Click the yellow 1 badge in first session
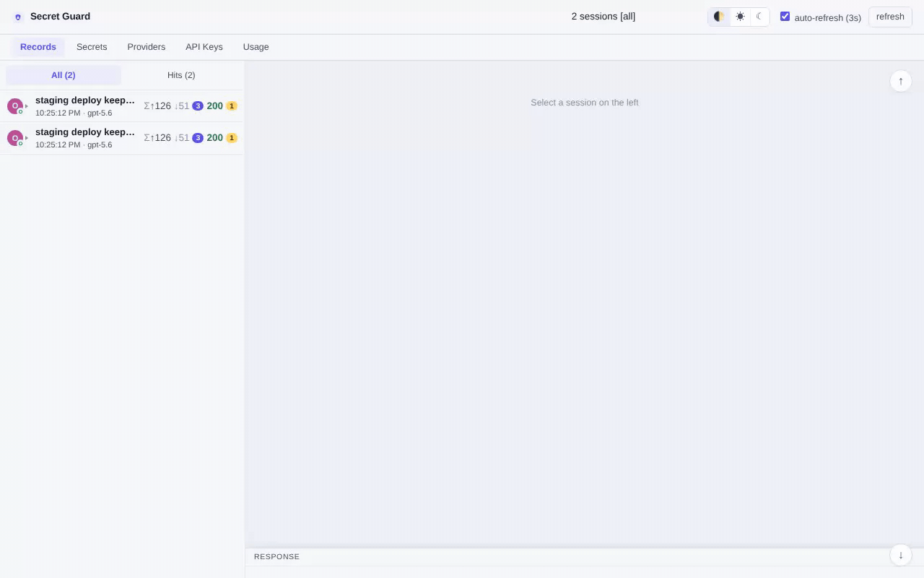924x578 pixels. [x=232, y=106]
